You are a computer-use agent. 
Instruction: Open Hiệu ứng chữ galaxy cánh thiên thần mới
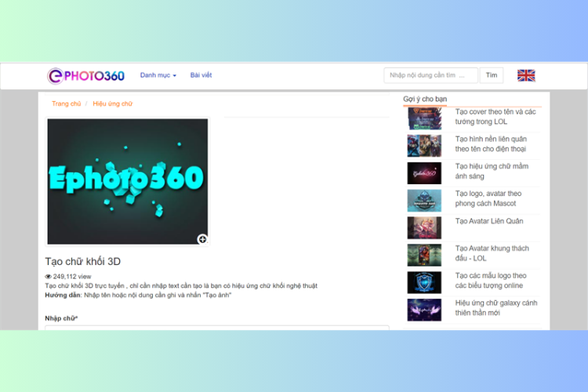click(496, 307)
